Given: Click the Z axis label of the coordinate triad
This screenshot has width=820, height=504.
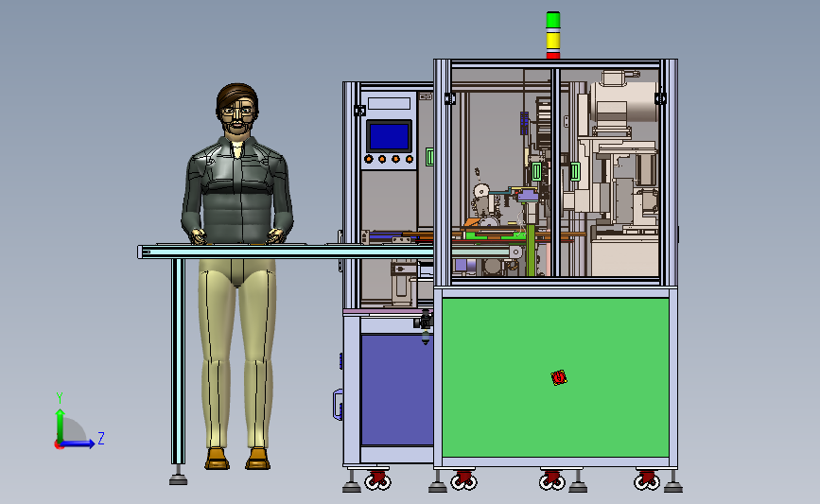Looking at the screenshot, I should point(101,438).
